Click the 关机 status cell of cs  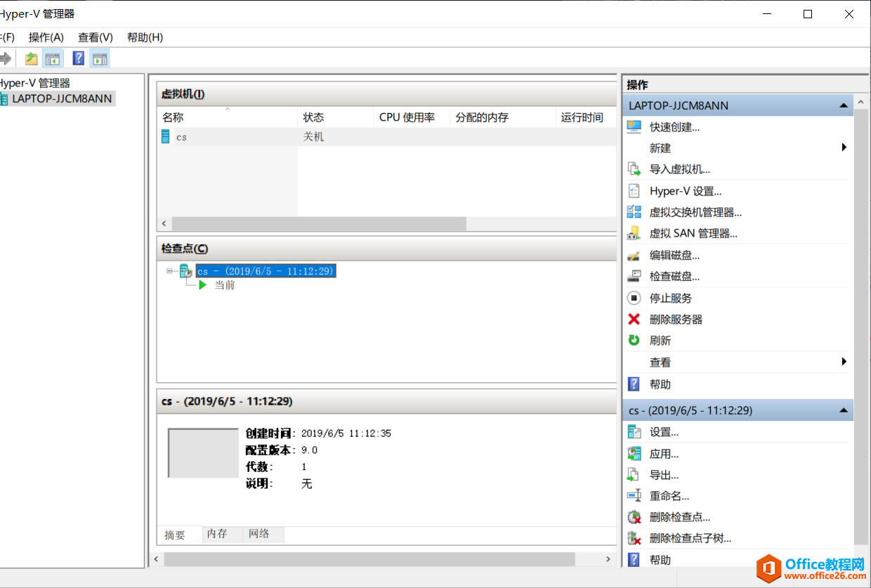pos(313,137)
